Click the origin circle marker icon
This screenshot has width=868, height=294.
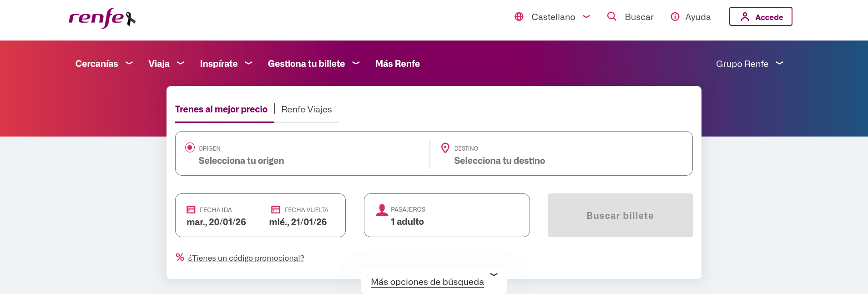coord(190,147)
